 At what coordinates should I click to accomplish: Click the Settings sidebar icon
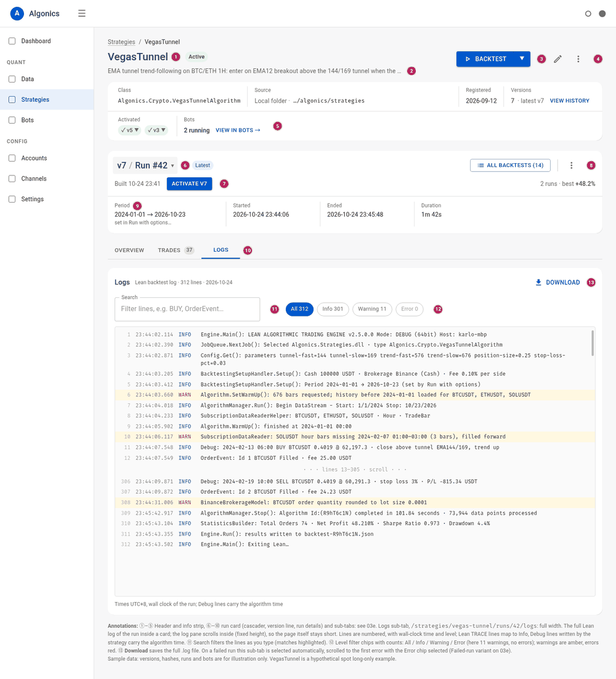[x=12, y=199]
